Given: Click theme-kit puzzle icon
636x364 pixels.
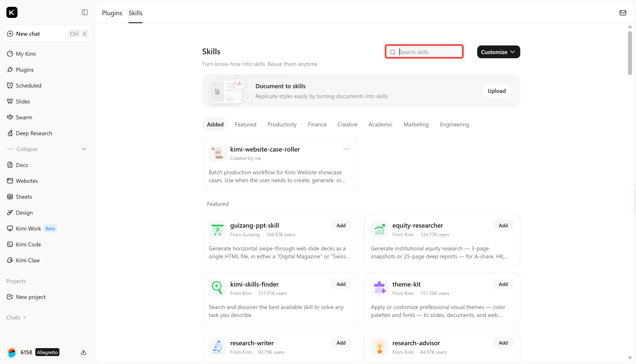Looking at the screenshot, I should click(x=380, y=288).
